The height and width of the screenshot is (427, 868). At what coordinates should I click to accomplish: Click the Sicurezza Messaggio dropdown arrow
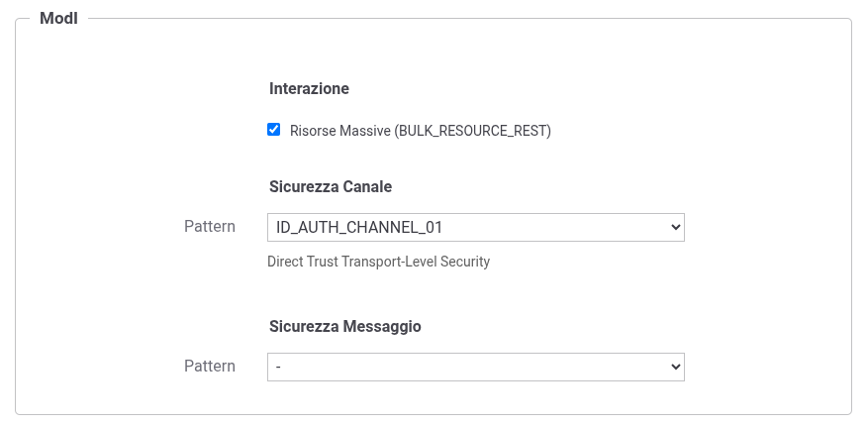pyautogui.click(x=676, y=367)
